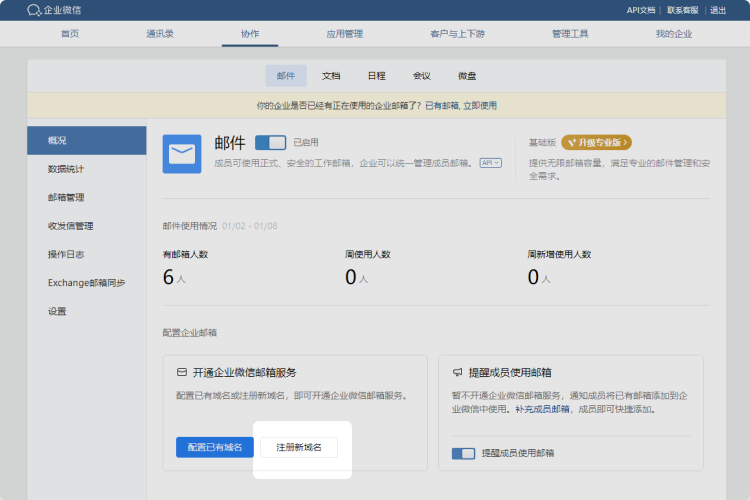
Task: Click the large mail envelope icon
Action: click(x=182, y=154)
